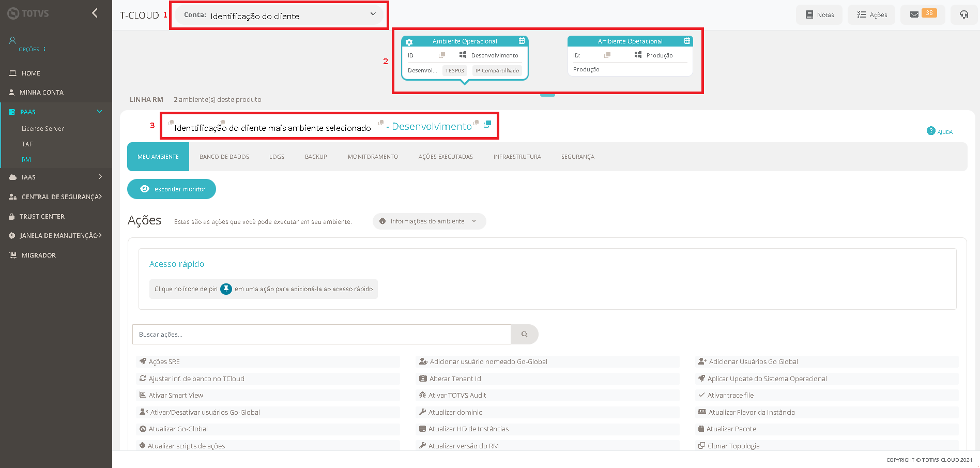This screenshot has height=468, width=980.
Task: Click the Buscar ações search field
Action: 321,335
